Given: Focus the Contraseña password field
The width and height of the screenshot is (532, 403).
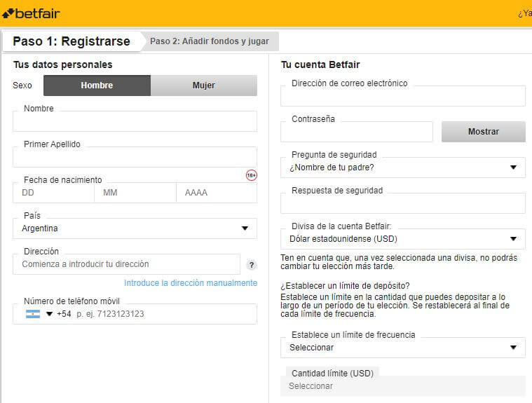Looking at the screenshot, I should point(357,132).
